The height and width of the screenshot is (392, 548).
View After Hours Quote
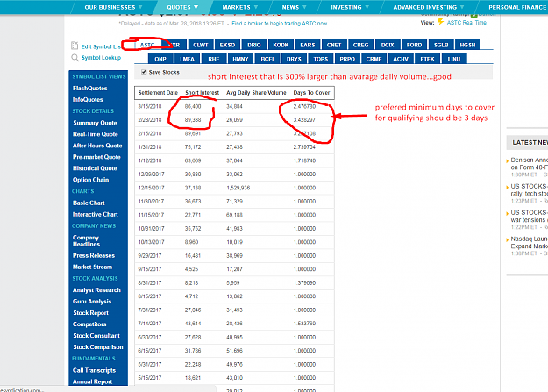[97, 146]
